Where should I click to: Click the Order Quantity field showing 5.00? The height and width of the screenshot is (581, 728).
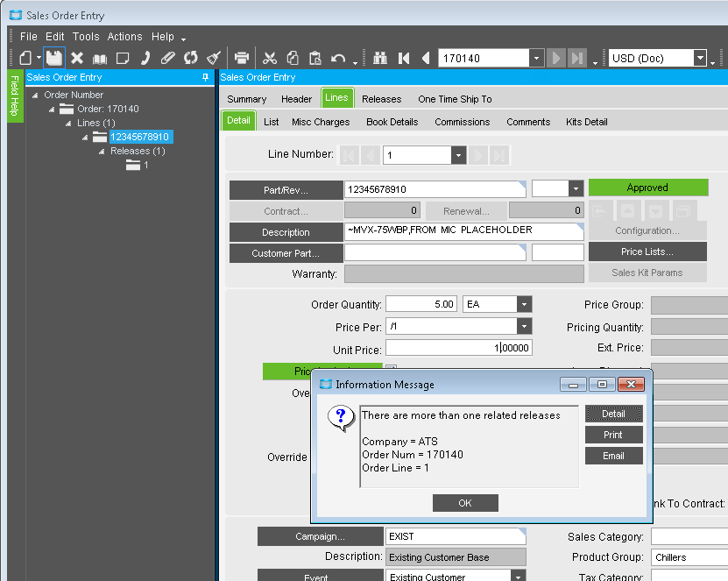(421, 304)
